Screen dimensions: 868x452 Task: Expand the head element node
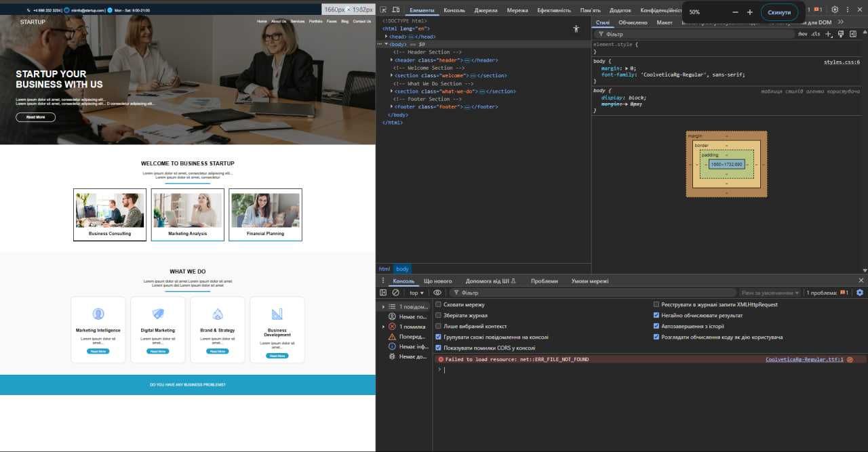coord(387,37)
